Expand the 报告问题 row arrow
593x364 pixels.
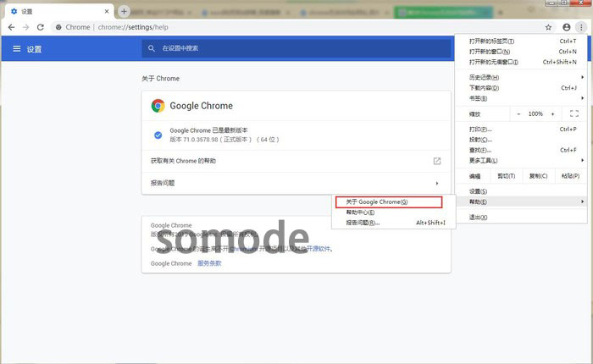point(437,184)
